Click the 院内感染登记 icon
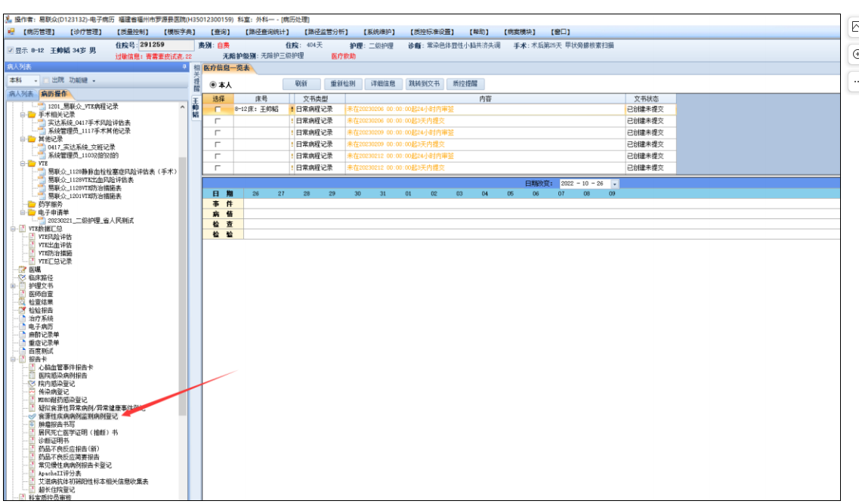 coord(32,384)
